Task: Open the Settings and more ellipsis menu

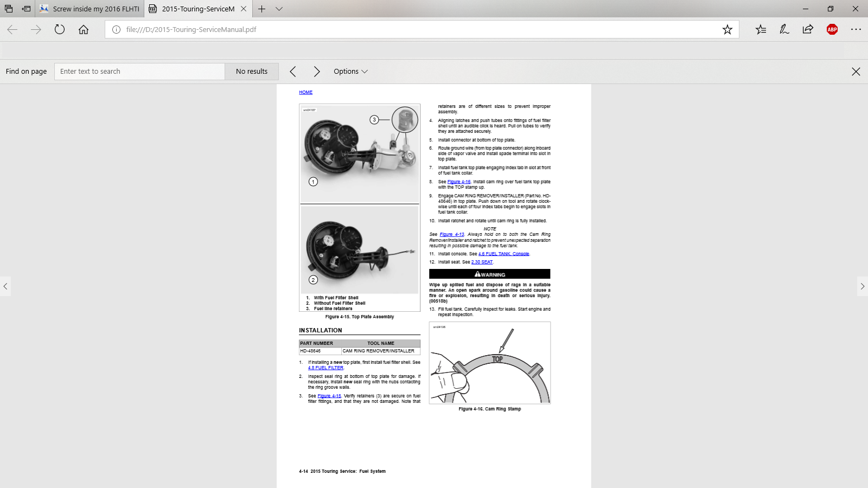Action: point(856,29)
